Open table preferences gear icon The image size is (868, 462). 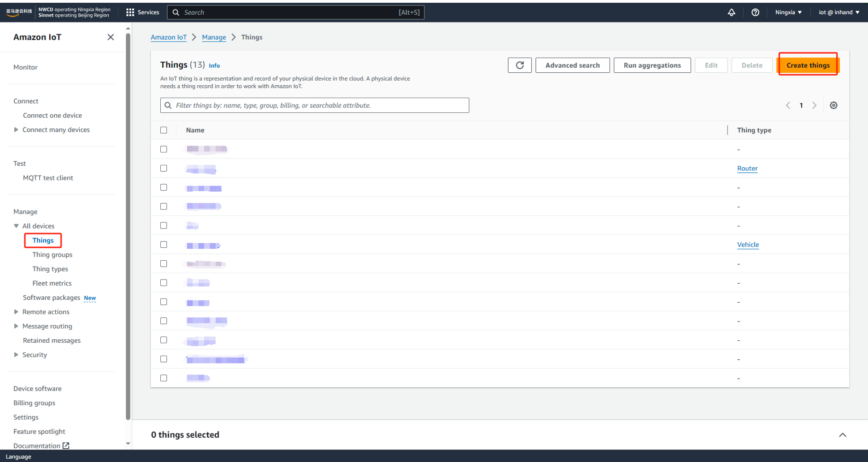tap(833, 105)
